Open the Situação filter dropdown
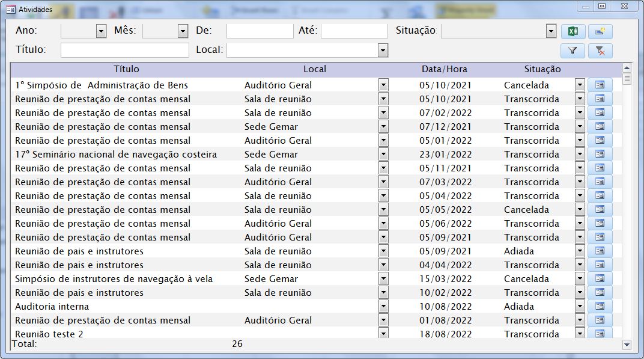The image size is (644, 359). click(x=551, y=31)
